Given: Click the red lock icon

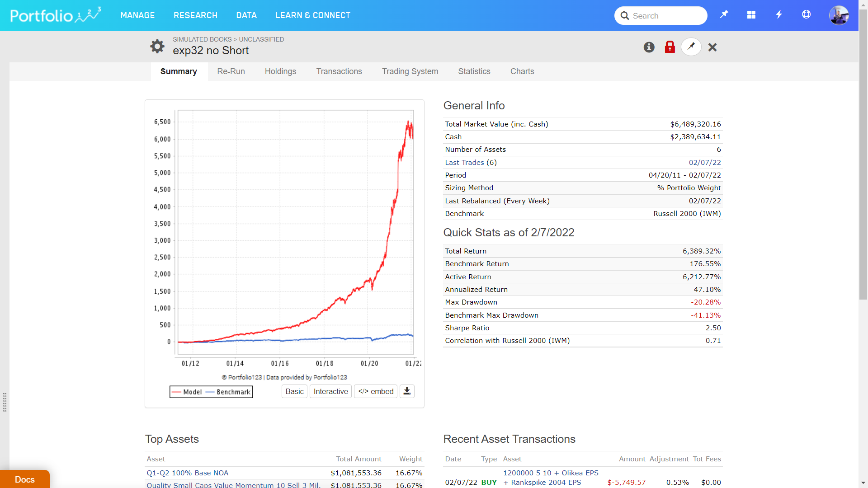Looking at the screenshot, I should pyautogui.click(x=670, y=47).
